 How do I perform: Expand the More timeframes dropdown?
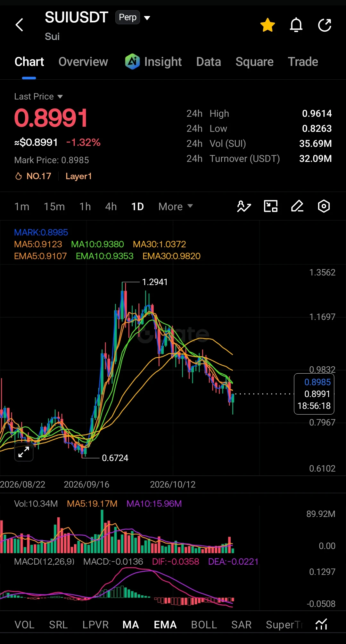tap(176, 207)
